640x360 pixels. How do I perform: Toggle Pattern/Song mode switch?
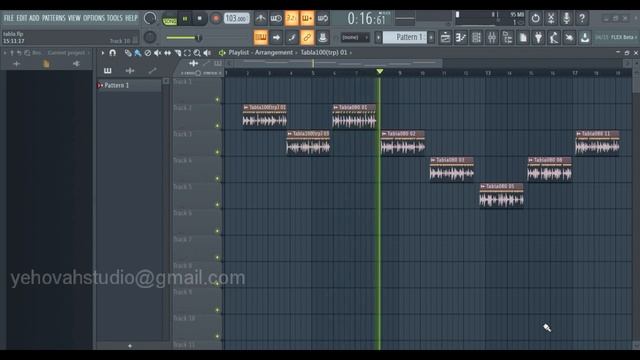(x=169, y=19)
